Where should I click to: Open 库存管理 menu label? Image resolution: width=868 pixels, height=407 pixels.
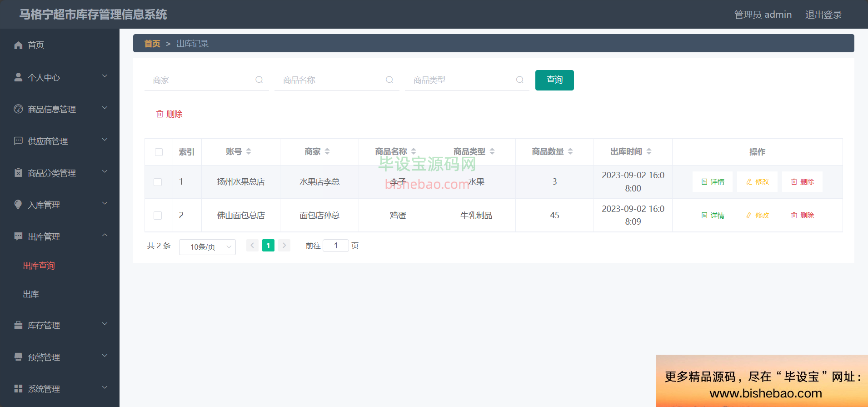click(x=44, y=325)
